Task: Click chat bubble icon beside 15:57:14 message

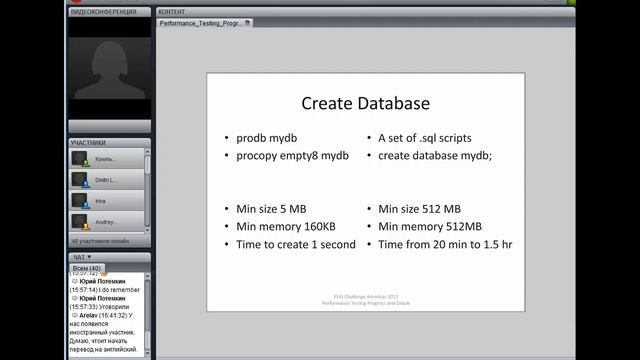Action: click(x=75, y=281)
